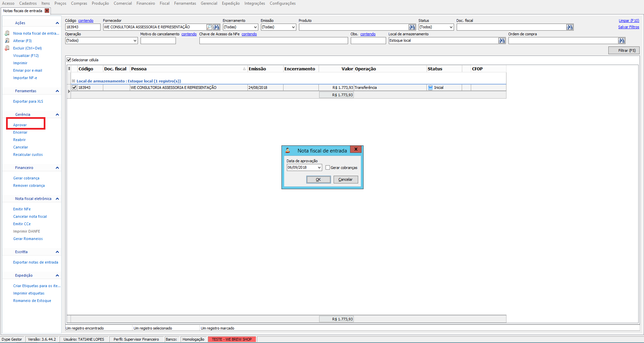Collapse the Escritta section
Image resolution: width=644 pixels, height=343 pixels.
(x=57, y=252)
